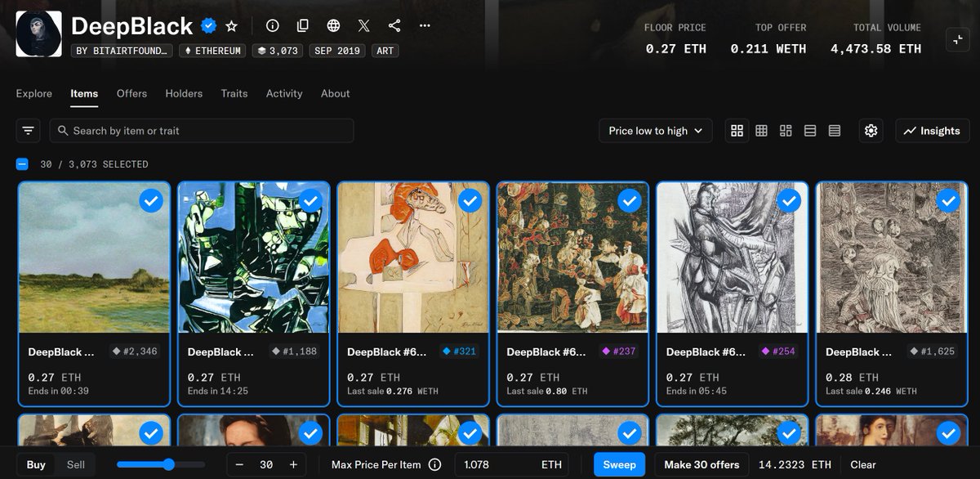Screen dimensions: 980x479
Task: Click the SEP 2019 creation date tag
Action: (336, 51)
